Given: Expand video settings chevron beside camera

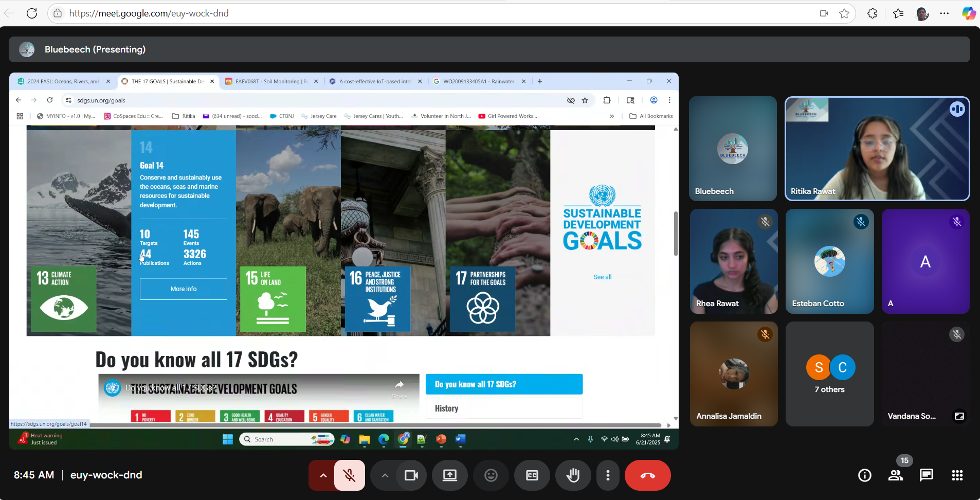Looking at the screenshot, I should pos(385,475).
